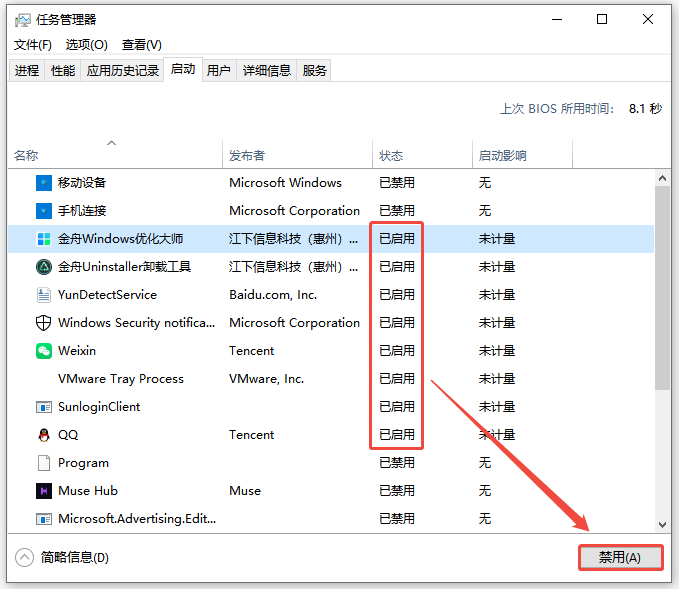This screenshot has width=679, height=589.
Task: Click the blank Program file icon
Action: click(x=43, y=463)
